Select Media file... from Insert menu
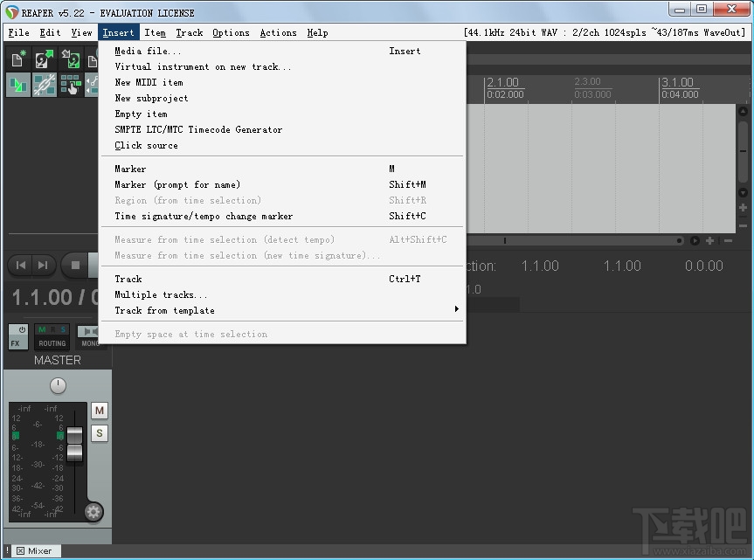Viewport: 754px width, 560px height. (x=282, y=51)
